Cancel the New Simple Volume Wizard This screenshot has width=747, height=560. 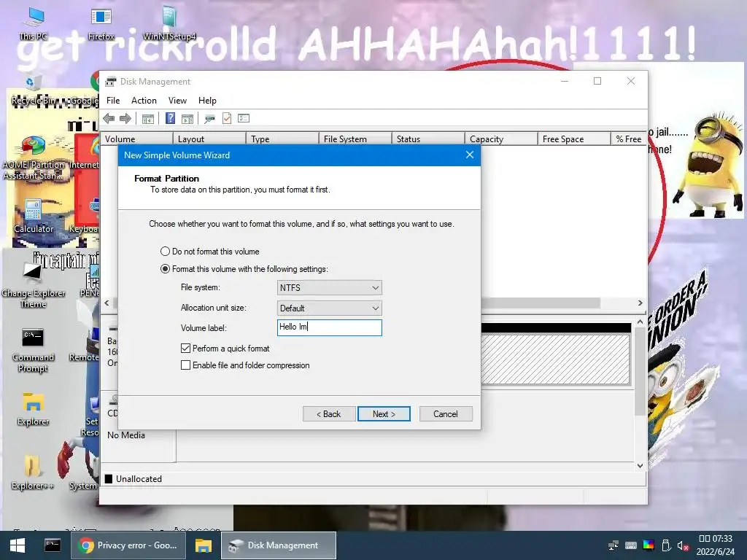click(446, 414)
